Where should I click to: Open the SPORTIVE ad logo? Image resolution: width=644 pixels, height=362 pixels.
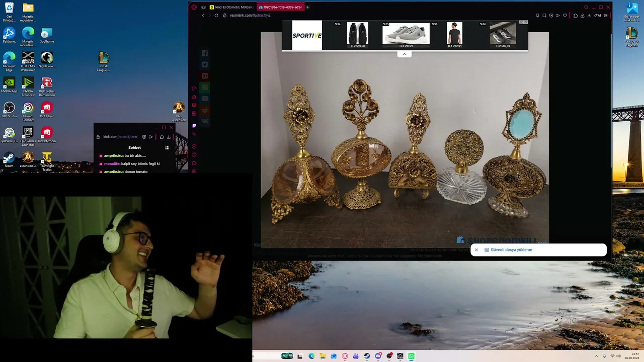click(x=307, y=35)
